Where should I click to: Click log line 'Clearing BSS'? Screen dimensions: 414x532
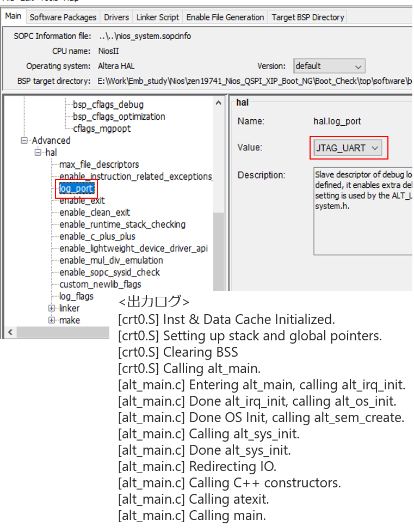tap(178, 352)
